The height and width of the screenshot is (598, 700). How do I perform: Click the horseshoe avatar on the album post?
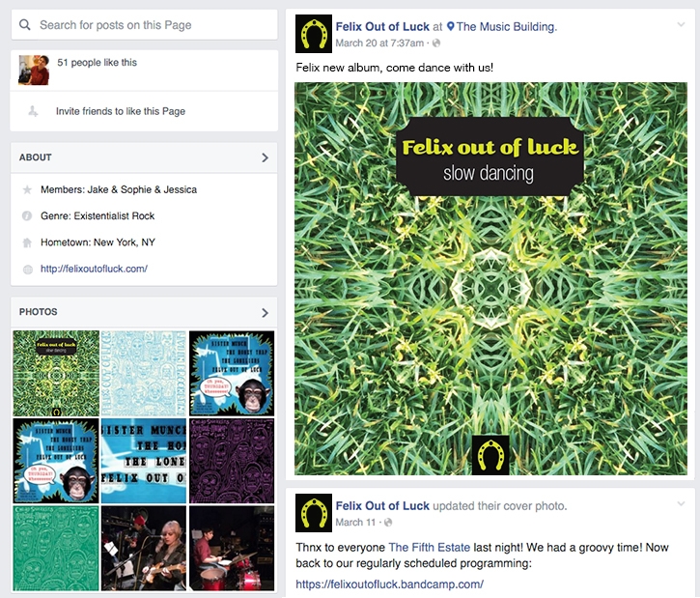click(314, 34)
